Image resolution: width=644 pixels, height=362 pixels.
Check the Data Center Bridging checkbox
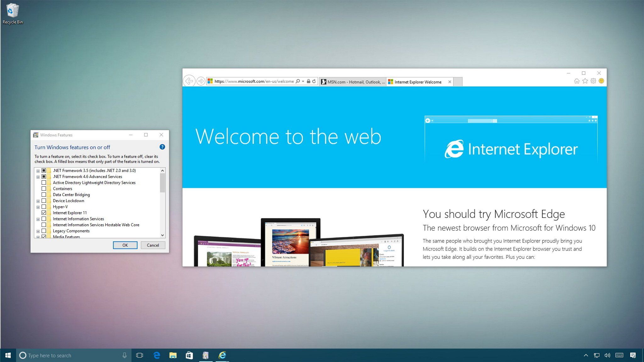tap(44, 195)
